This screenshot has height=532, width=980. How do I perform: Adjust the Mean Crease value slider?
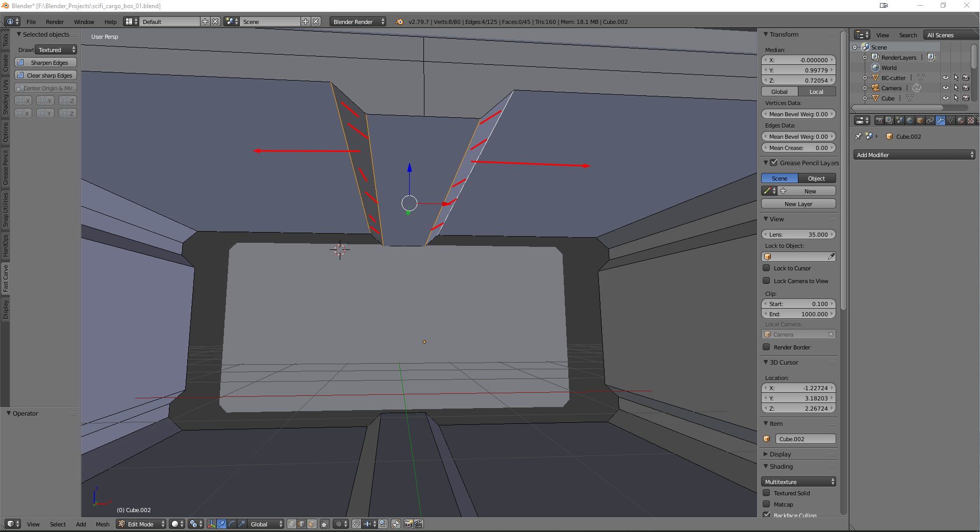coord(798,147)
